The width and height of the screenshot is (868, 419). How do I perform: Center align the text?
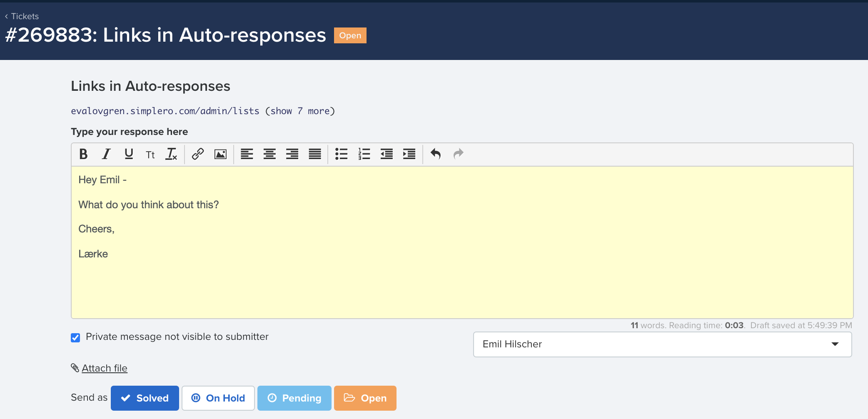269,154
